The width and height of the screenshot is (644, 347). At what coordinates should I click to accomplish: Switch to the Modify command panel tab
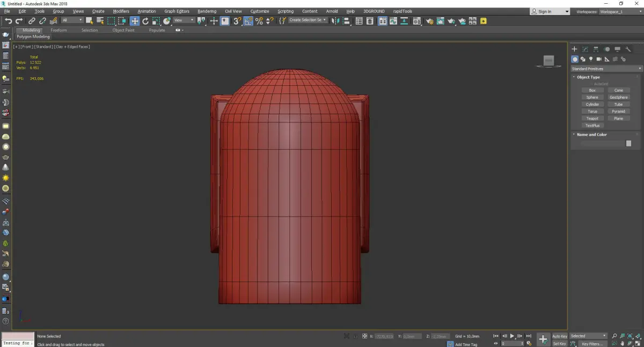pyautogui.click(x=586, y=49)
